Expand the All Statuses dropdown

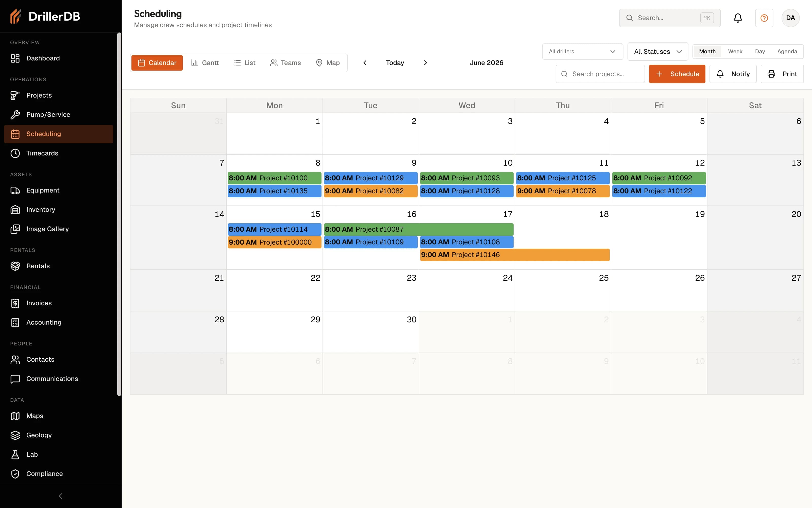pos(658,51)
